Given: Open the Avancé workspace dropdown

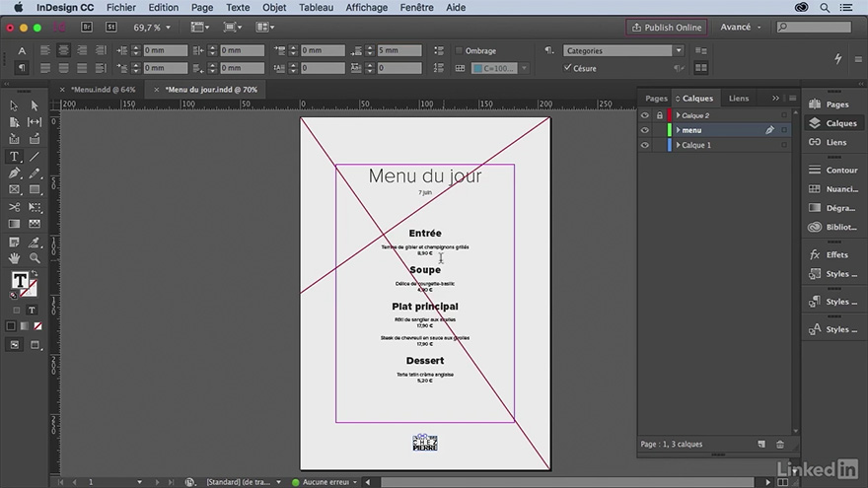Looking at the screenshot, I should (741, 28).
